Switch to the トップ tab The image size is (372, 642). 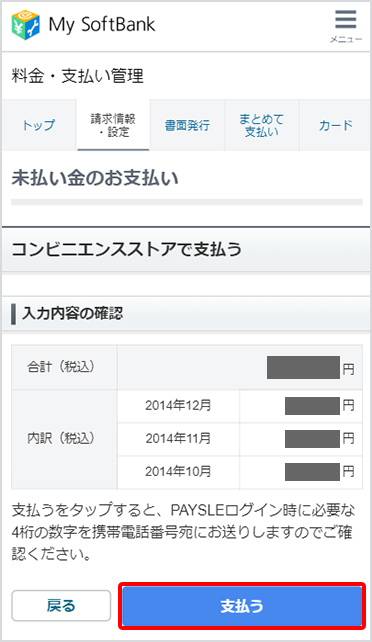(x=39, y=125)
